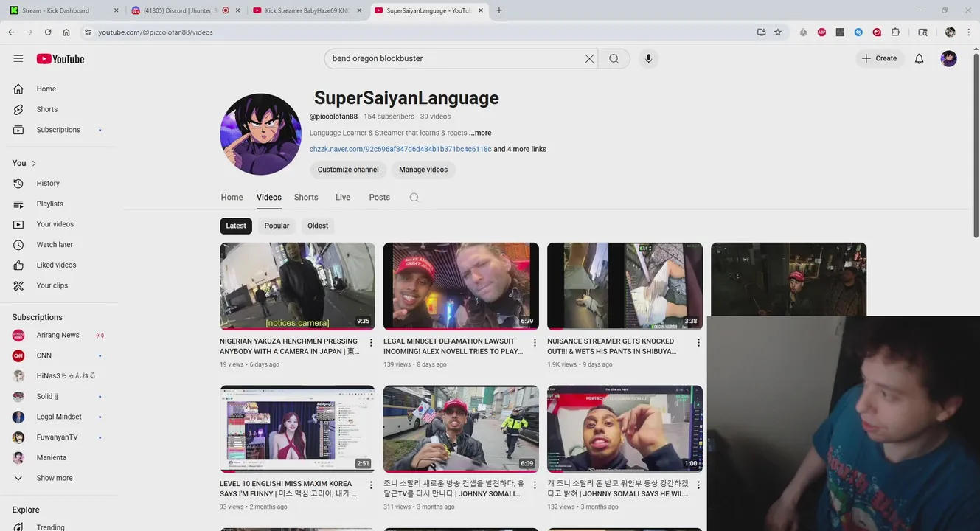Go back with browser back arrow
This screenshot has width=980, height=531.
pos(11,32)
